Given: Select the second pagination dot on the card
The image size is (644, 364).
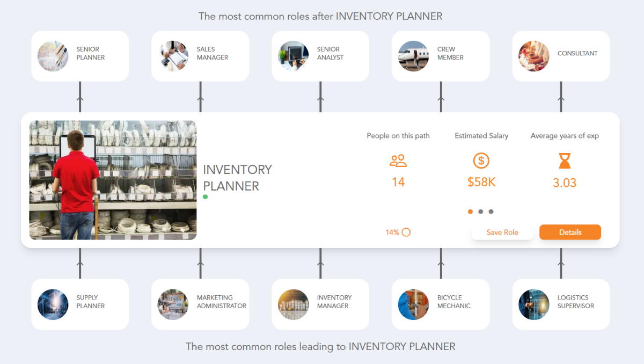Looking at the screenshot, I should point(481,212).
